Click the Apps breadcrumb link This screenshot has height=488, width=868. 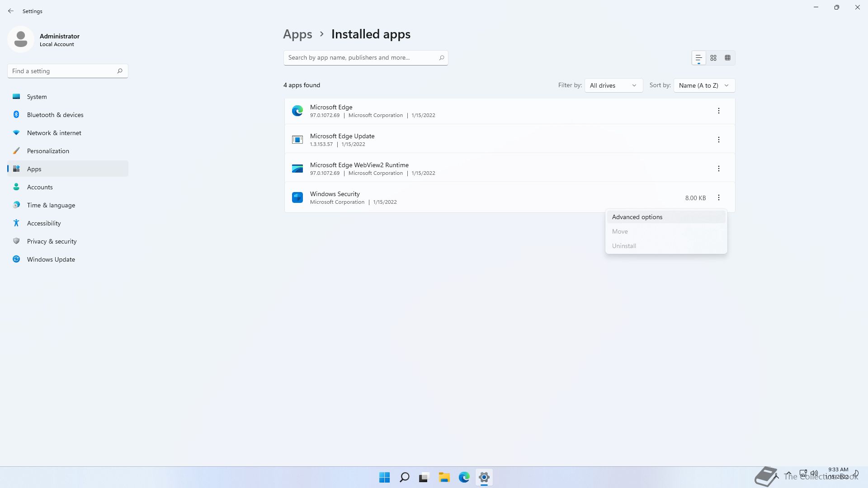coord(297,34)
